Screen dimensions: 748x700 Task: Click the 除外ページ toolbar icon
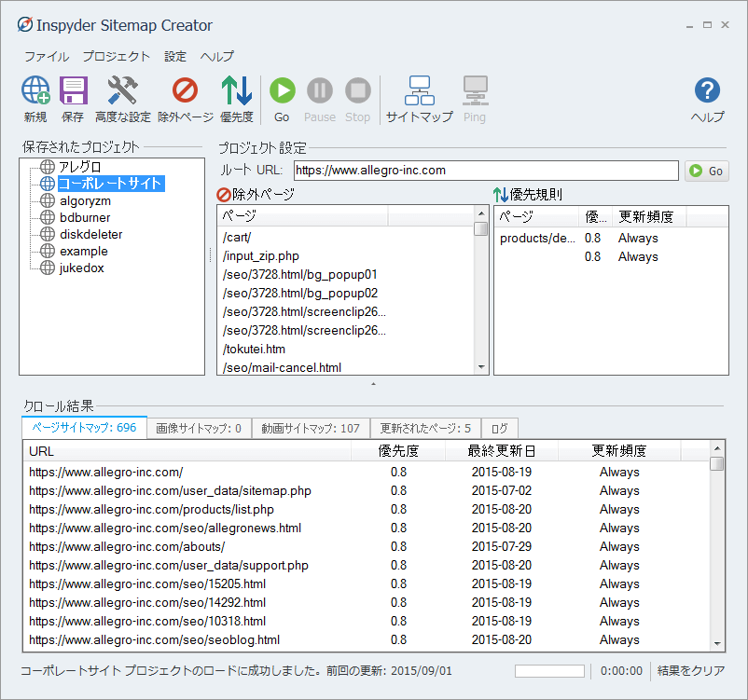click(185, 90)
